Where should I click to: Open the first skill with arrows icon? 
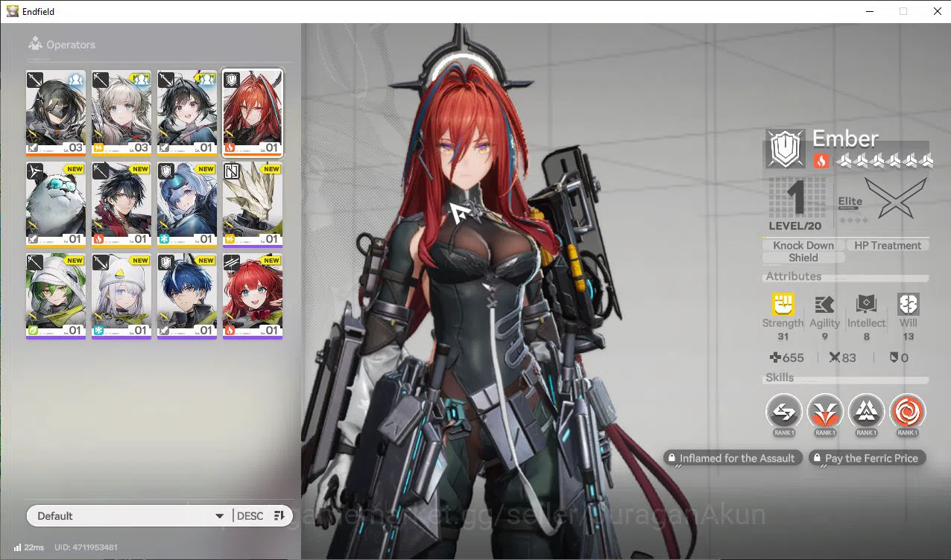click(x=784, y=411)
